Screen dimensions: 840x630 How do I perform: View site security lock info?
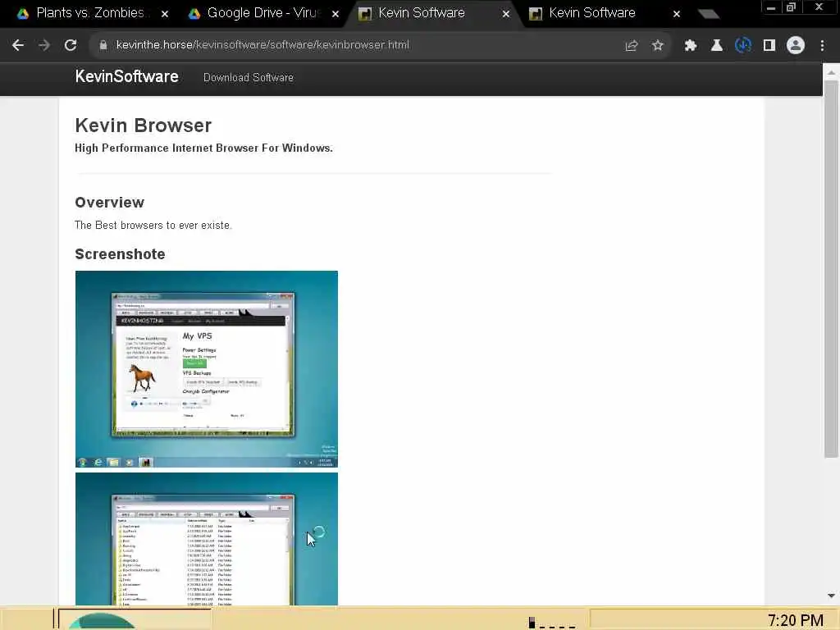[103, 46]
